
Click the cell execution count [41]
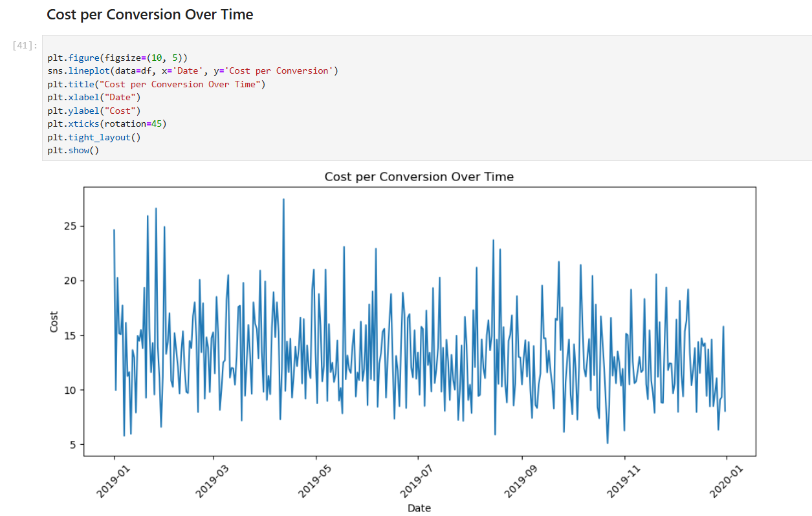point(21,44)
